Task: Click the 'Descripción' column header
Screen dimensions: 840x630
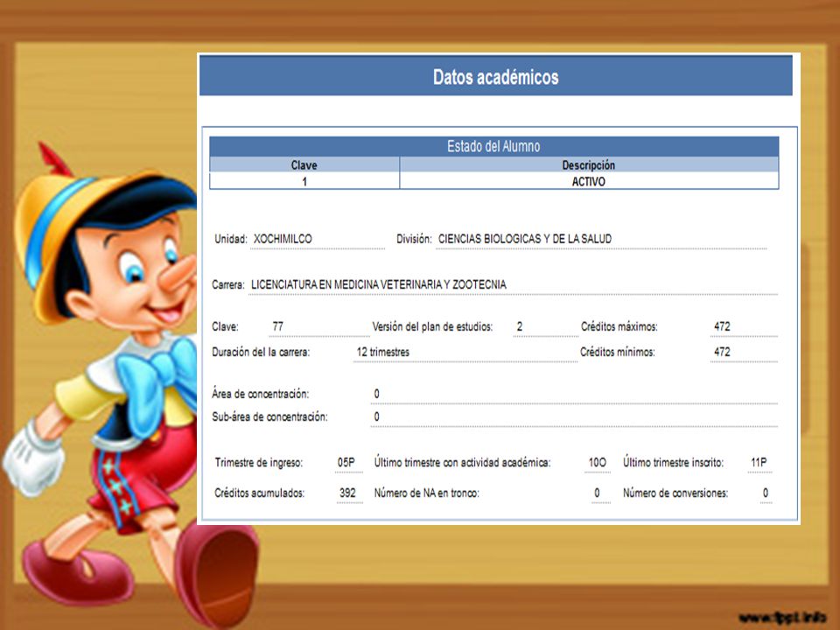Action: pyautogui.click(x=588, y=165)
